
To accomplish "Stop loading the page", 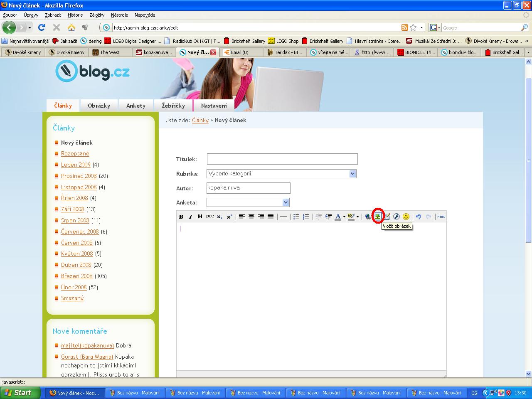I will point(57,27).
